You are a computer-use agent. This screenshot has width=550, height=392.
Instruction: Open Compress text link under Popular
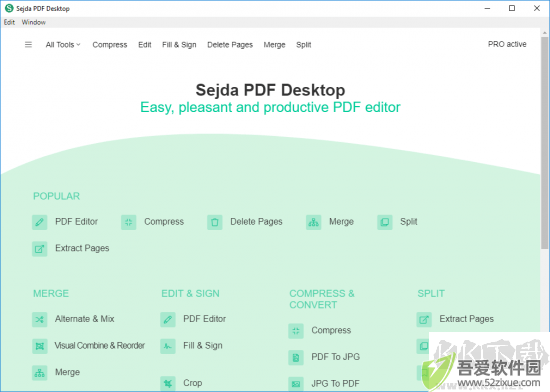(164, 222)
